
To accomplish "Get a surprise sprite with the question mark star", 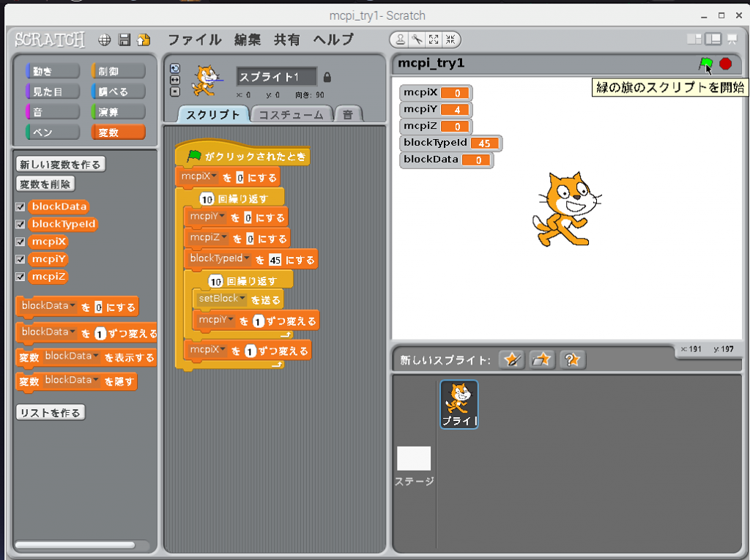I will [x=573, y=359].
